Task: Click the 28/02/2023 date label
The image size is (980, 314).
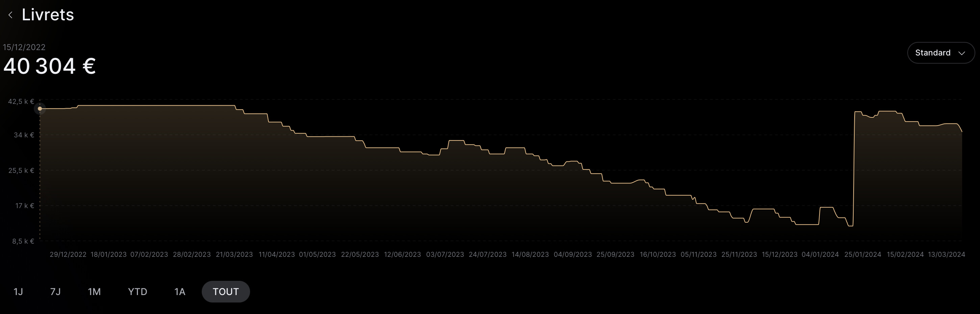Action: tap(192, 254)
